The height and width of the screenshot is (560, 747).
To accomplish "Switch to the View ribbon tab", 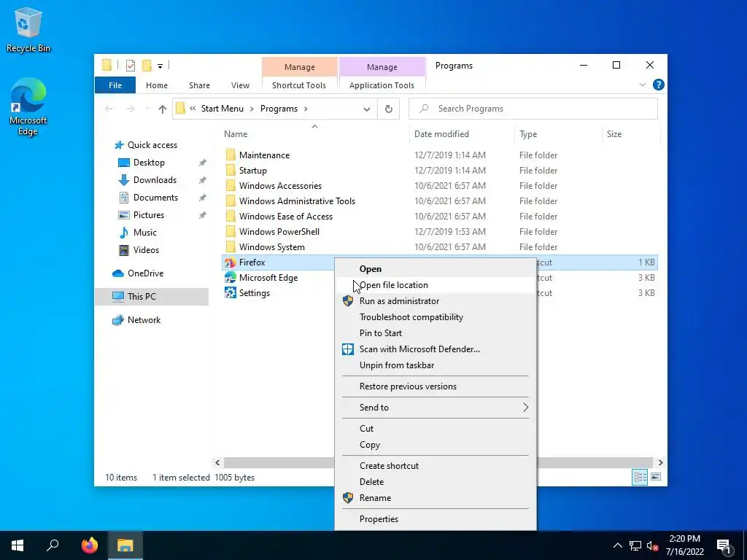I will pyautogui.click(x=240, y=85).
